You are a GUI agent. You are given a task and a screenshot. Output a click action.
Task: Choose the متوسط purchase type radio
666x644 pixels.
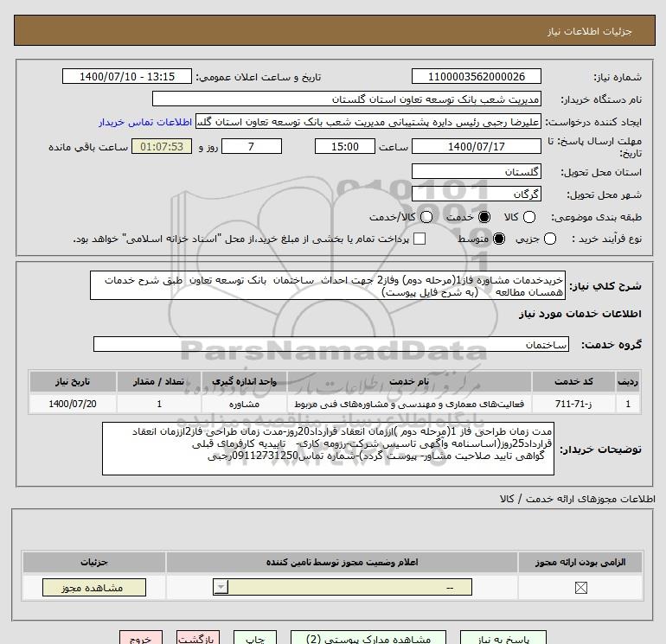[499, 239]
